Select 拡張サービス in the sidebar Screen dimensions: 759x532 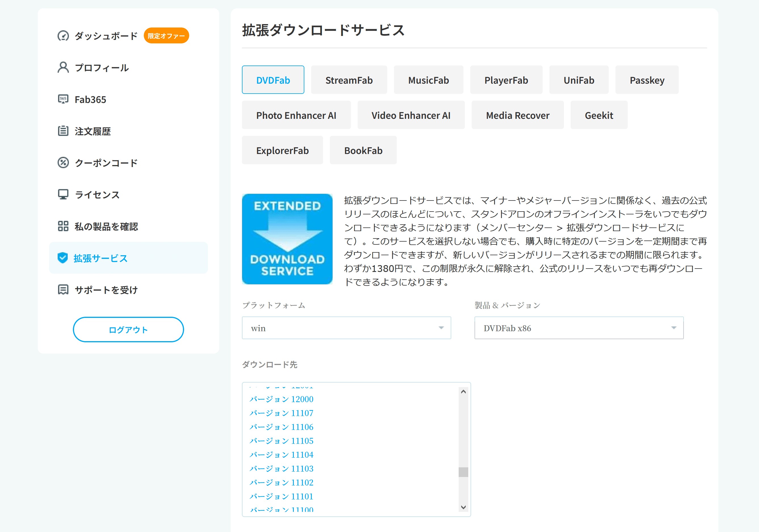point(128,258)
